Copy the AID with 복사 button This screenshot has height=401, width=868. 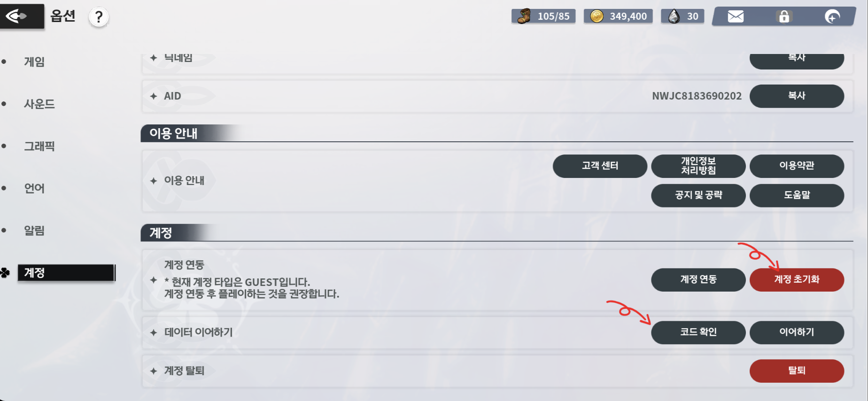[x=797, y=96]
